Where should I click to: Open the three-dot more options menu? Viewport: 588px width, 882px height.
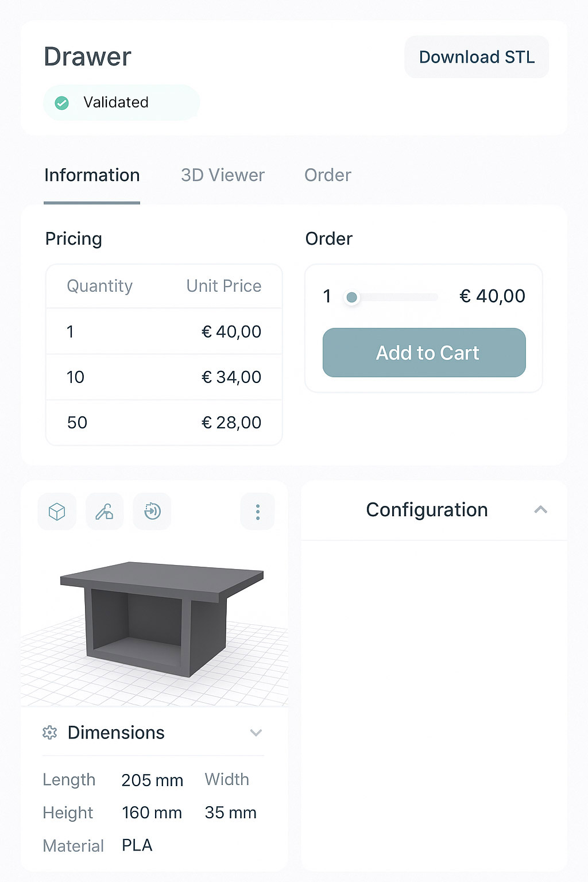[257, 512]
